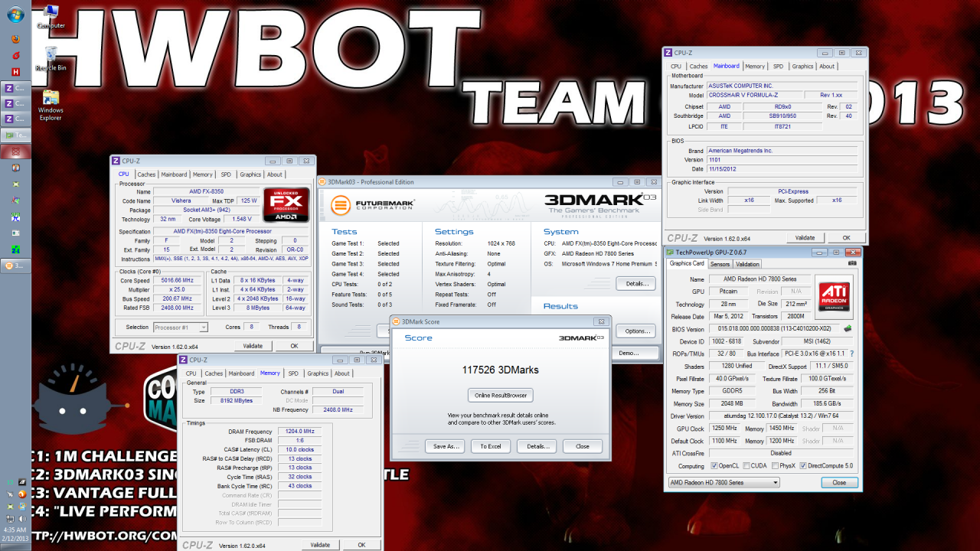The height and width of the screenshot is (551, 980).
Task: Click OK in processor CPU-Z window
Action: coord(294,346)
